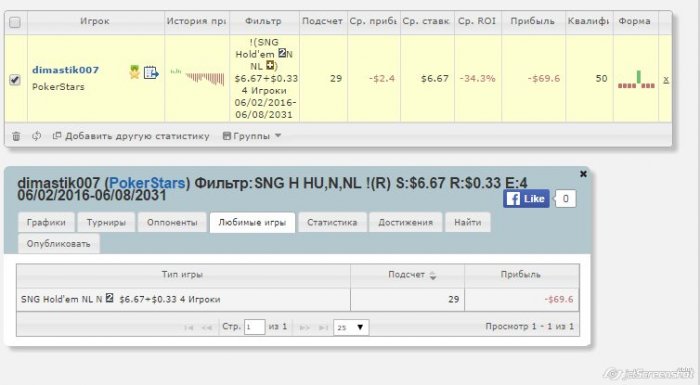This screenshot has width=700, height=385.
Task: Uncheck the dimastik007 row checkbox
Action: coord(15,80)
